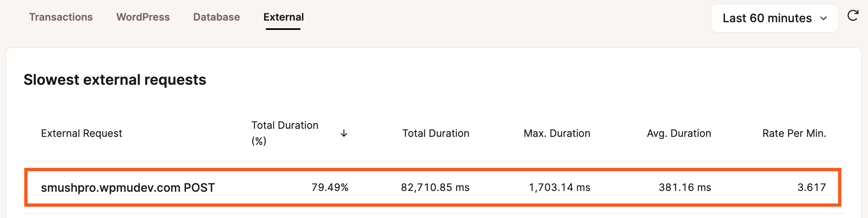Sort by Rate Per Min. column header
Screen dimensions: 868x218
tap(794, 133)
